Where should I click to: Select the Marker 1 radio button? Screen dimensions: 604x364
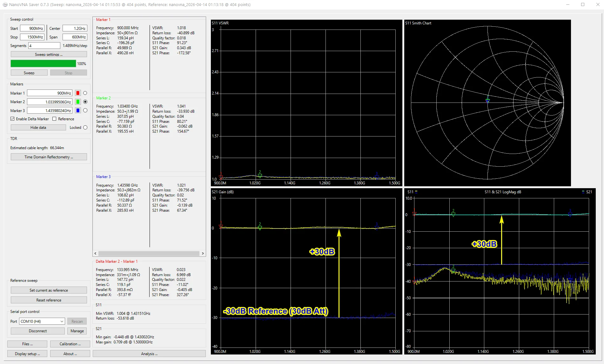(85, 93)
